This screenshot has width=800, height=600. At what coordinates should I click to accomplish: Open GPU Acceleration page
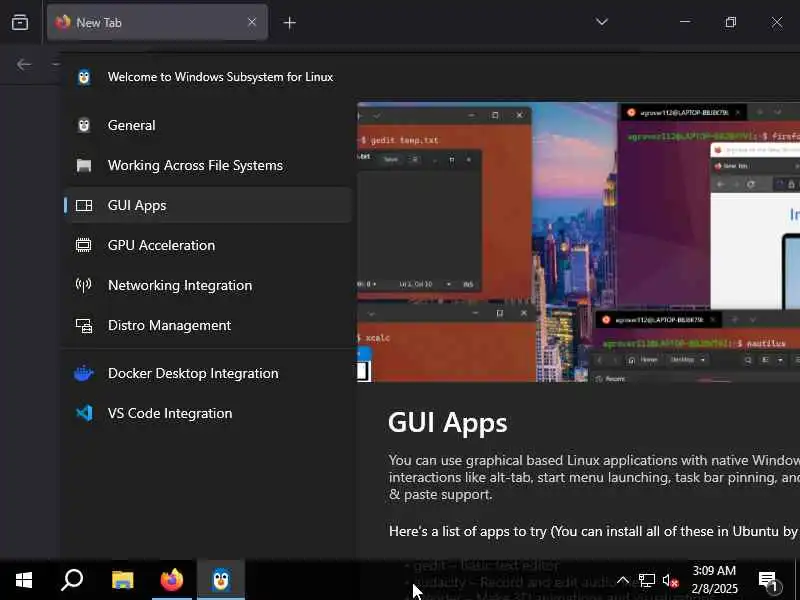(x=208, y=245)
